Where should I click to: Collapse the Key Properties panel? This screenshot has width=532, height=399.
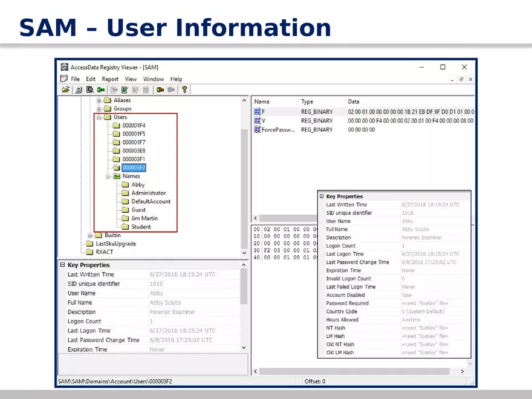click(62, 265)
